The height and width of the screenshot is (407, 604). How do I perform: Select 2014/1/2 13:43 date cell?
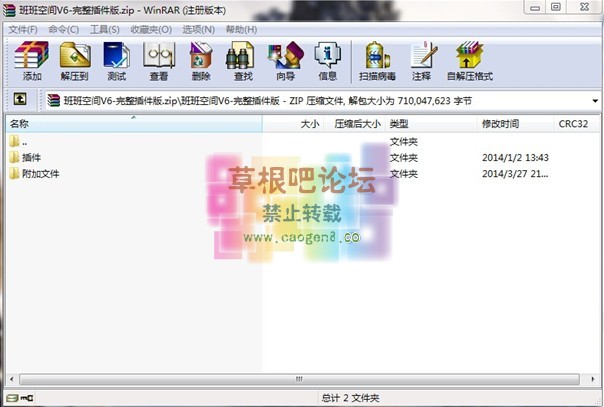coord(515,157)
